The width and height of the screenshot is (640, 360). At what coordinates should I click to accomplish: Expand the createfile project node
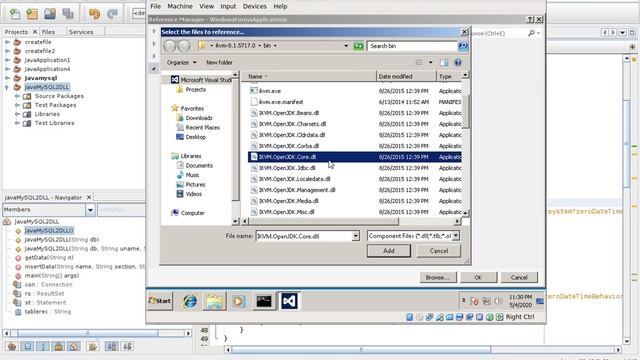tap(7, 42)
